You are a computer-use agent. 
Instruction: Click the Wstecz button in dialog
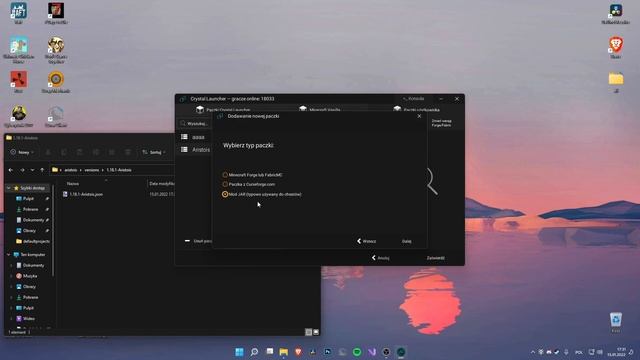367,241
